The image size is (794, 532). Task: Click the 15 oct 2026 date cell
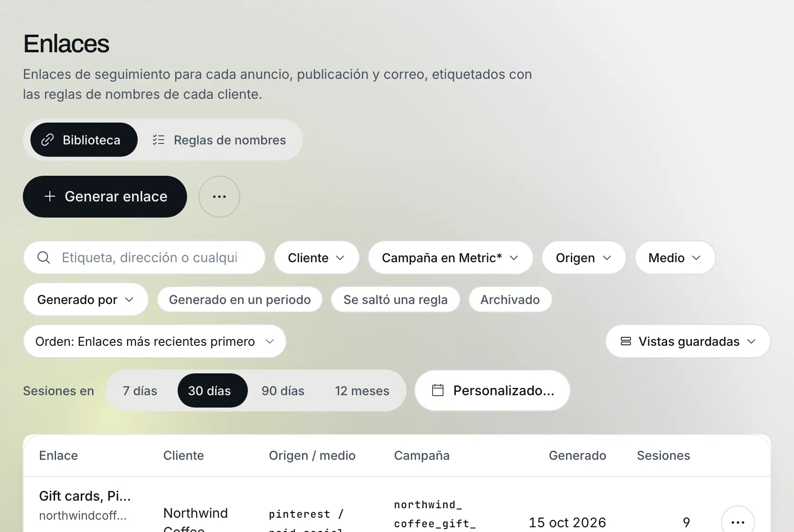click(x=567, y=522)
